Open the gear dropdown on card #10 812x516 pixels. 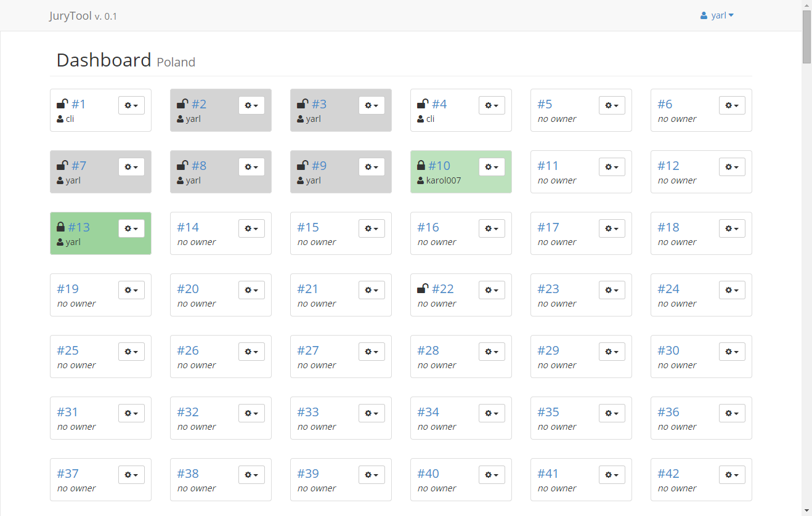point(492,167)
